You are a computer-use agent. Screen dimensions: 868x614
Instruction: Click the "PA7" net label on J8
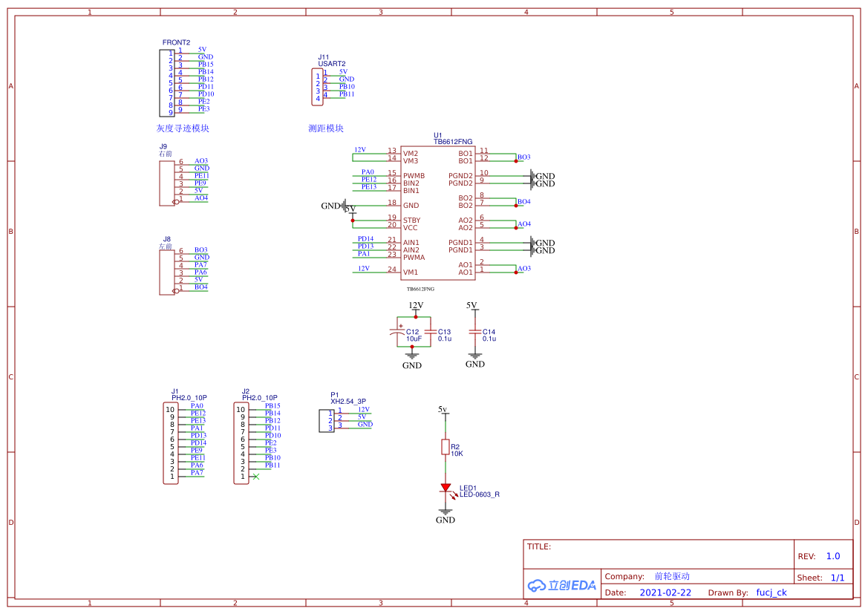[200, 265]
